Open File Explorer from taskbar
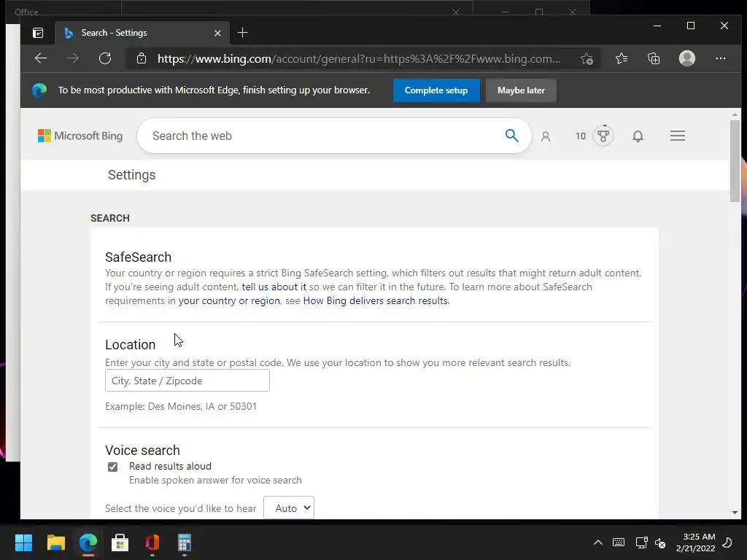This screenshot has width=747, height=560. coord(55,542)
